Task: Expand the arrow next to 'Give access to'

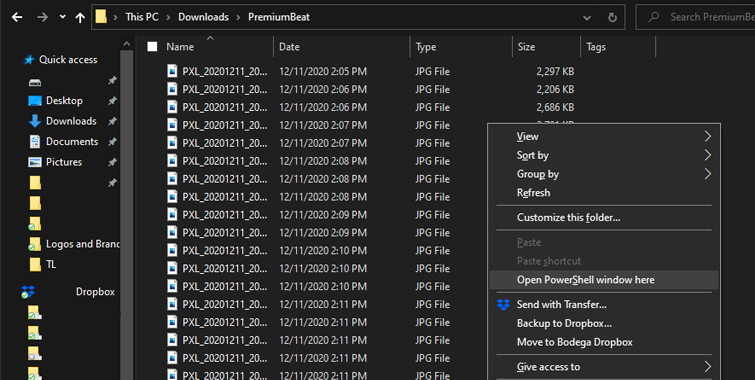Action: (x=707, y=367)
